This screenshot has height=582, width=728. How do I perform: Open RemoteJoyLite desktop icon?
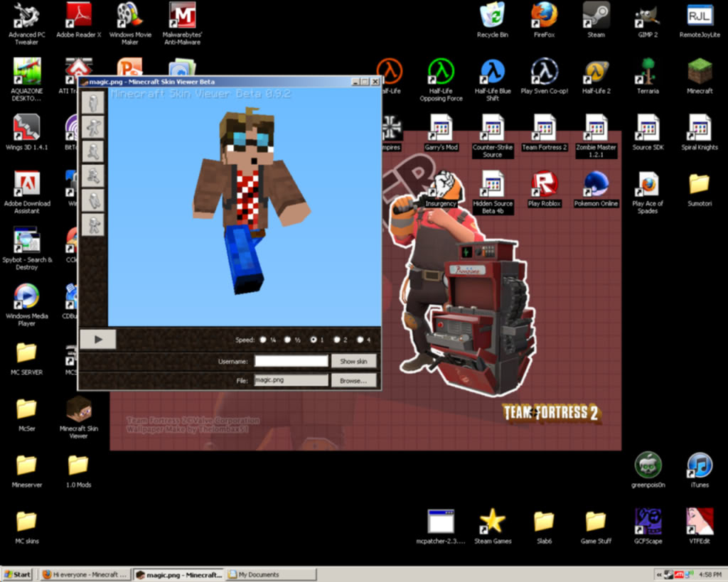[x=700, y=20]
